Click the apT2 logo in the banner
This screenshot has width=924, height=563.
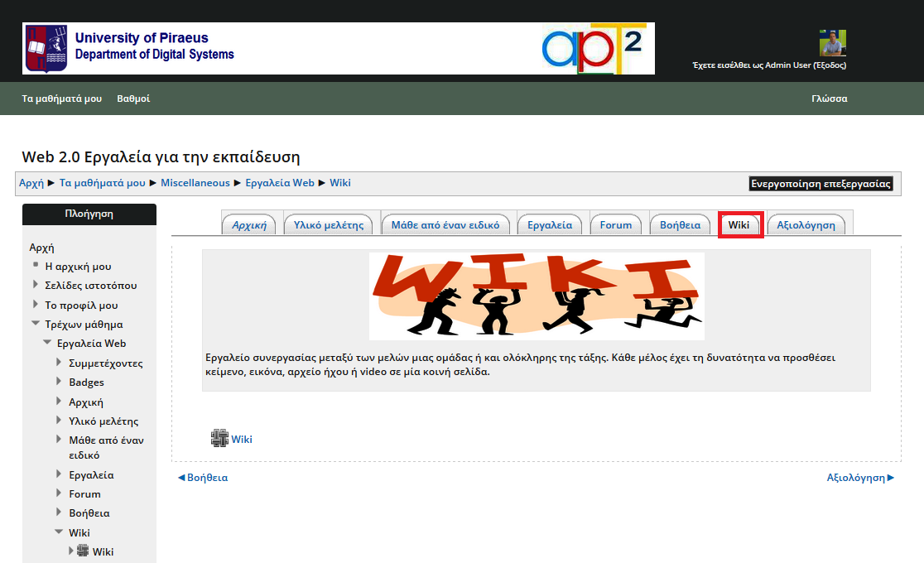tap(593, 48)
